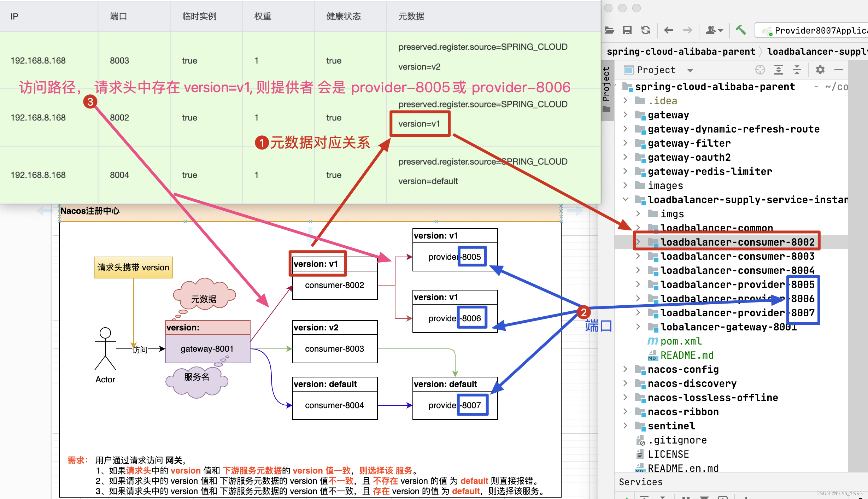Select loadbalancer-provider-8005 module

(738, 284)
